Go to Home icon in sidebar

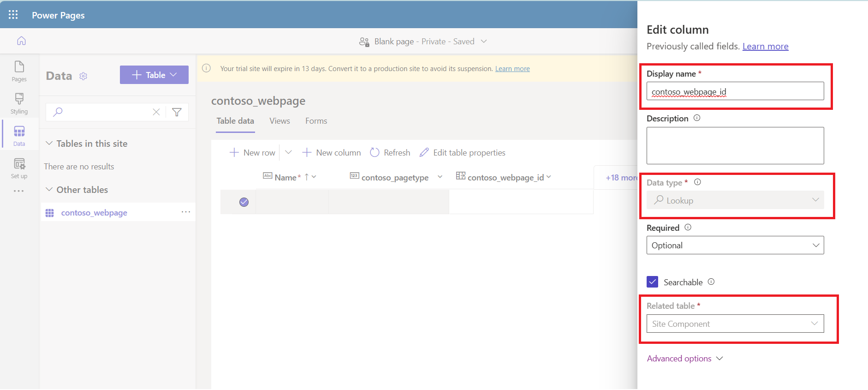(21, 41)
